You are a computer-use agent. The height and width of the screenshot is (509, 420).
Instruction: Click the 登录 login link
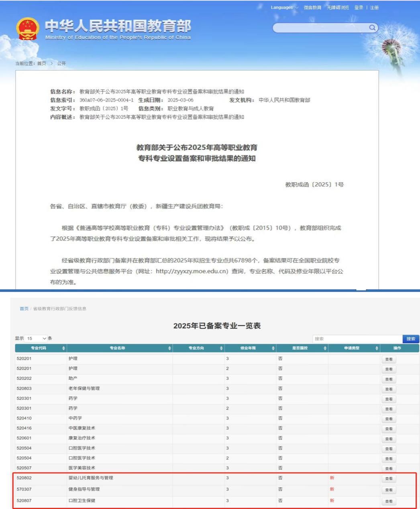click(359, 8)
